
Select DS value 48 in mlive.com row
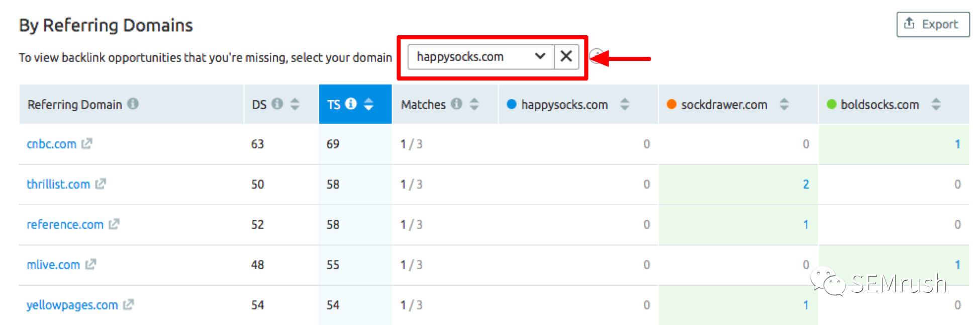coord(257,265)
